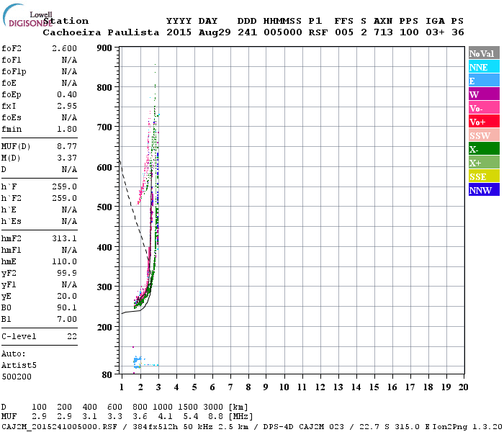Select the SSE yellow legend swatch
The width and height of the screenshot is (504, 432).
[484, 176]
